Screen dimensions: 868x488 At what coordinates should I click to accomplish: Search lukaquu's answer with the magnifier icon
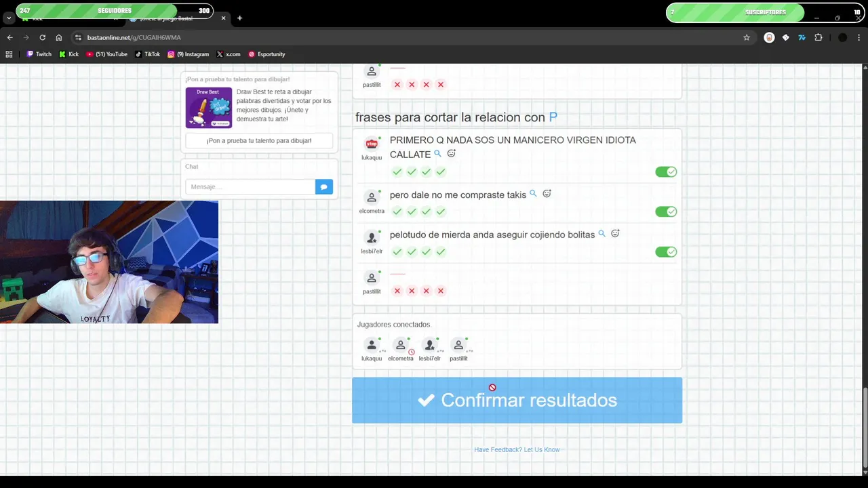coord(437,154)
